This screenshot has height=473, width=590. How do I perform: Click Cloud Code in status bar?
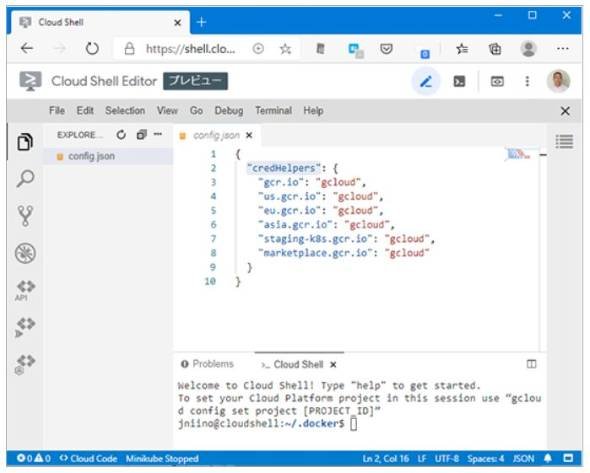(89, 459)
